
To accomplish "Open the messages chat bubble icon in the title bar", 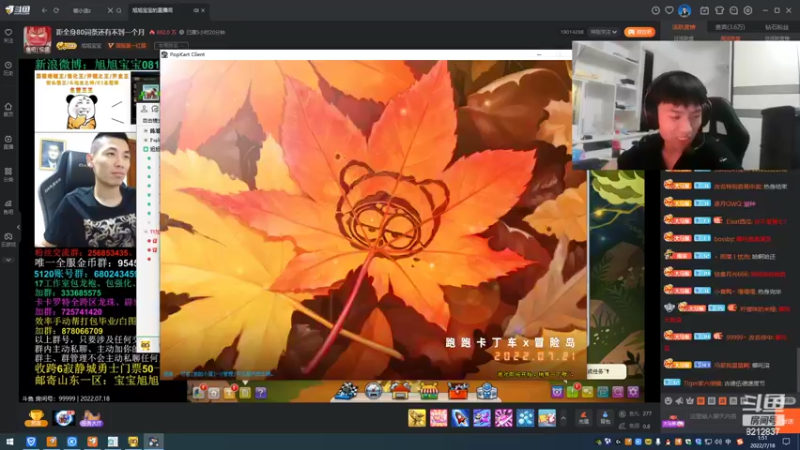I will point(734,10).
